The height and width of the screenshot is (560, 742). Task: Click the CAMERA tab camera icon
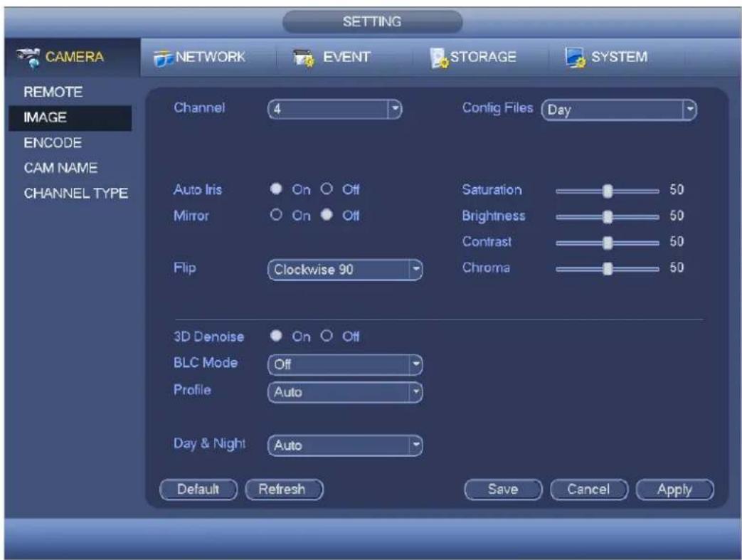[28, 57]
